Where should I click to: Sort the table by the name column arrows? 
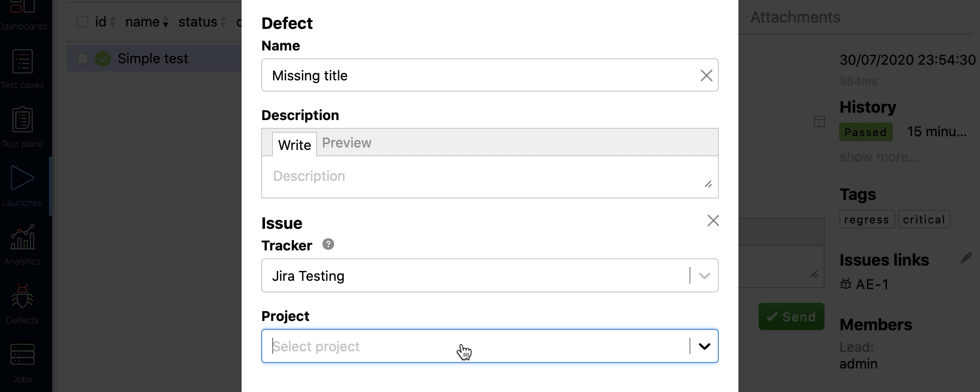(x=165, y=23)
